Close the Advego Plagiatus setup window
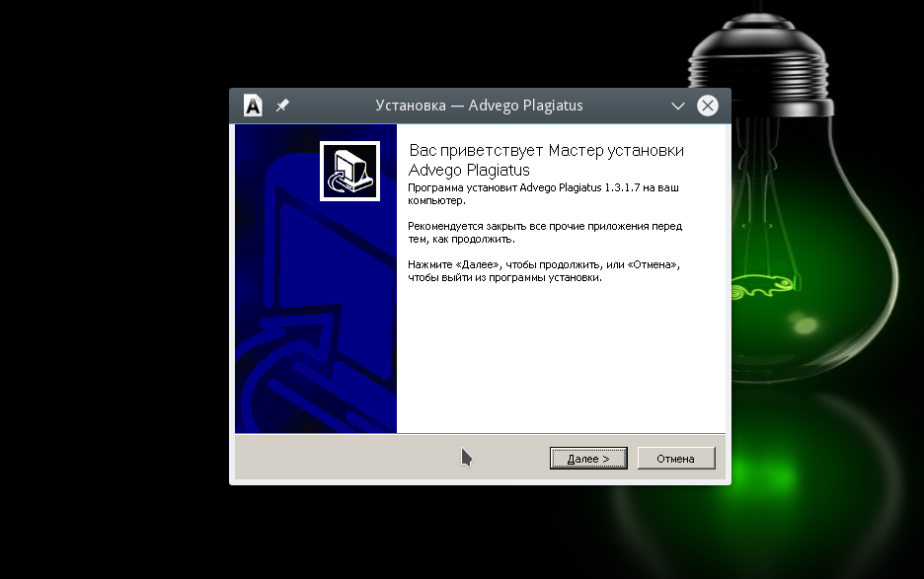Screen dimensions: 924x579 pyautogui.click(x=707, y=106)
